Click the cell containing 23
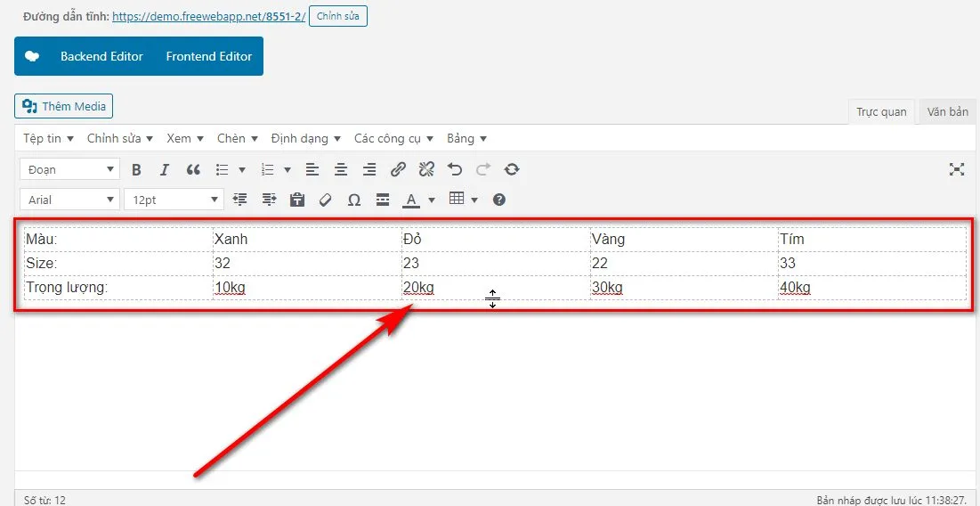Viewport: 980px width, 506px height. pyautogui.click(x=496, y=264)
